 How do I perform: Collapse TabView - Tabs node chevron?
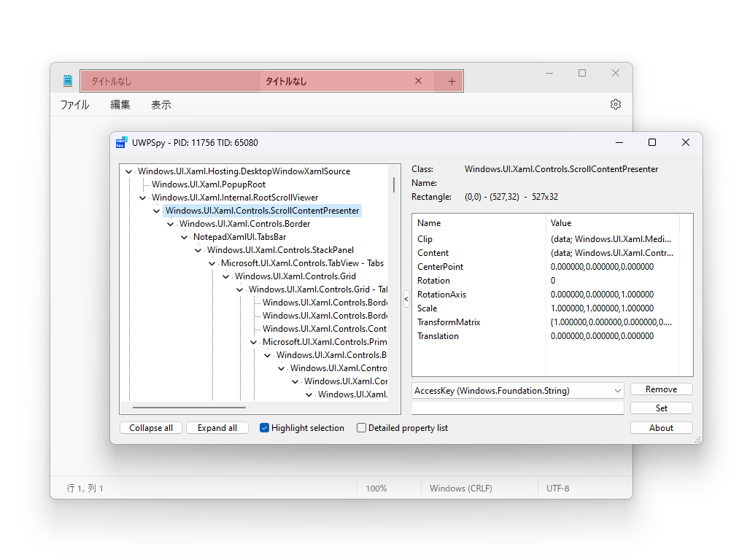[x=212, y=263]
